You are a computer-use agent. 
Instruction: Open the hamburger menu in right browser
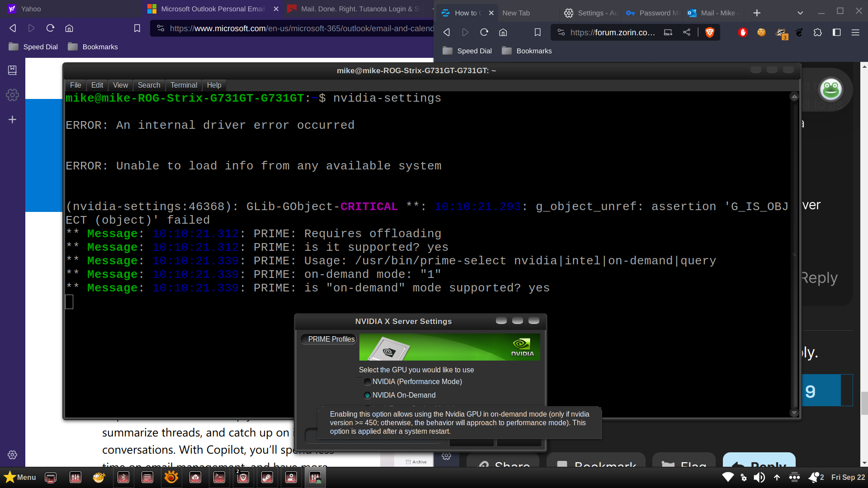coord(855,32)
